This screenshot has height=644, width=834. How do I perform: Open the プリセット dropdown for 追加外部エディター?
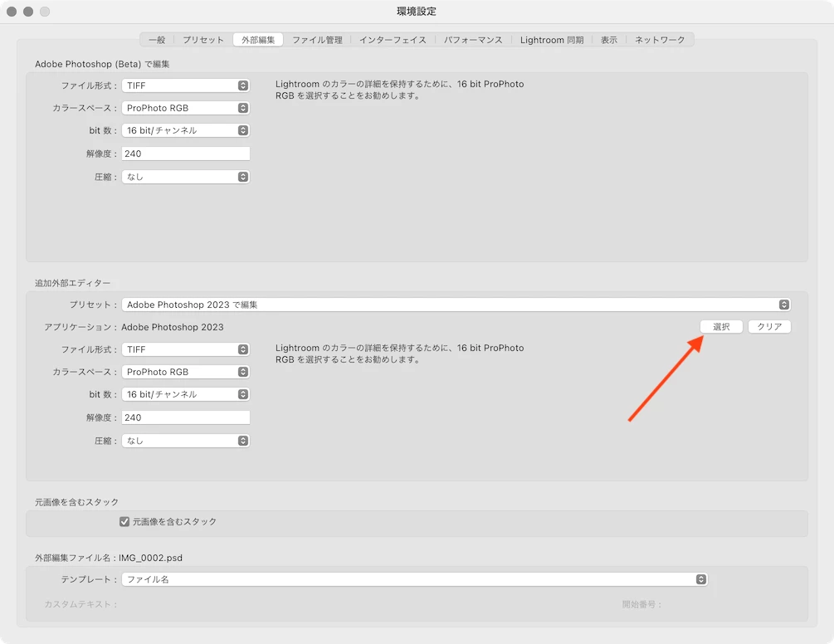point(456,305)
